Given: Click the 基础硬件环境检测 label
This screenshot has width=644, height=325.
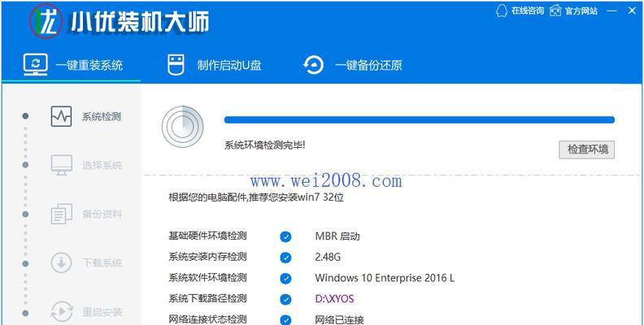Looking at the screenshot, I should point(207,236).
